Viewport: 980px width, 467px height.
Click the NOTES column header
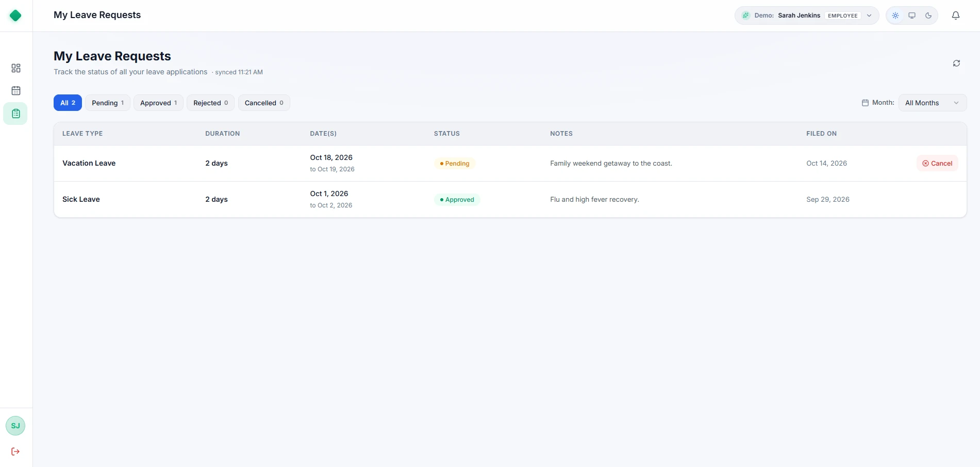(x=561, y=134)
